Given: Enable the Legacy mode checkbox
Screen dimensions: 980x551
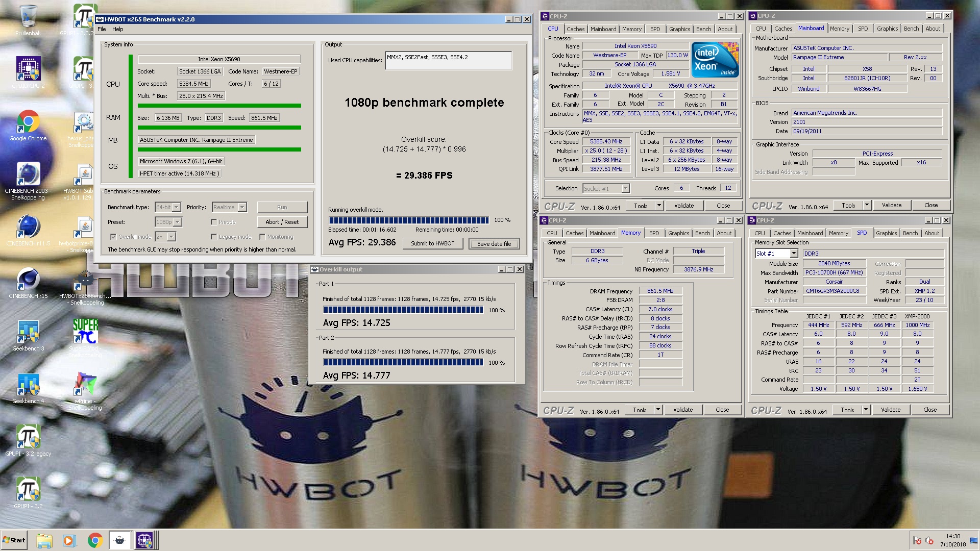Looking at the screenshot, I should click(214, 237).
